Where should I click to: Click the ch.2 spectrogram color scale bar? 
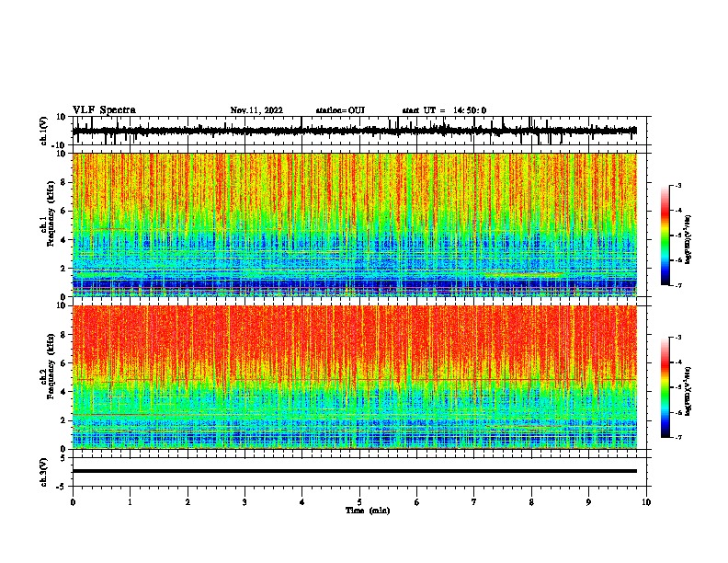[665, 387]
